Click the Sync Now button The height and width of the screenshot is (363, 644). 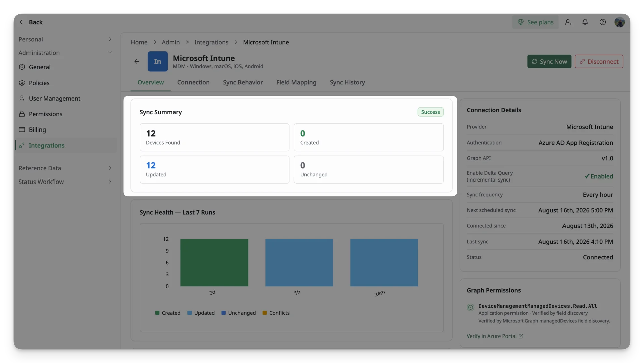tap(549, 61)
